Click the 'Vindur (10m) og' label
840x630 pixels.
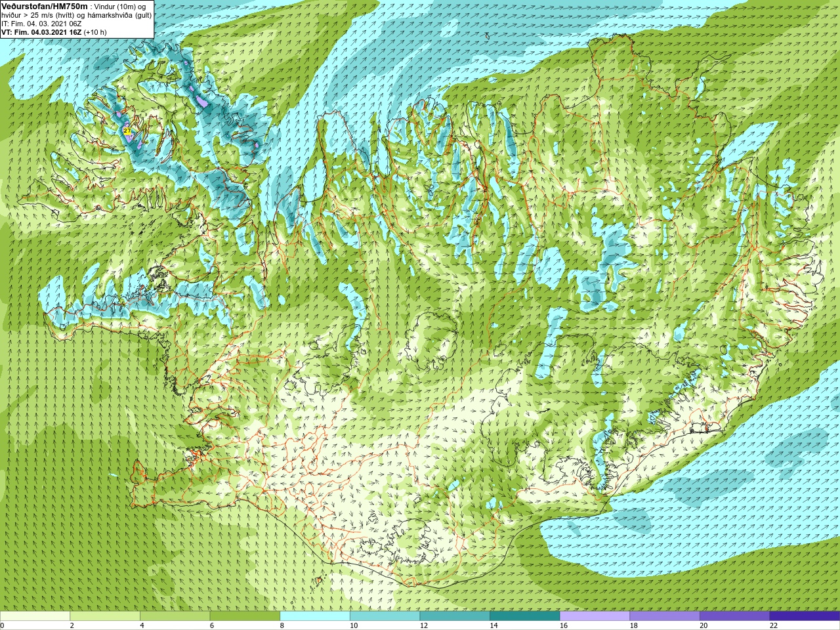tap(120, 7)
